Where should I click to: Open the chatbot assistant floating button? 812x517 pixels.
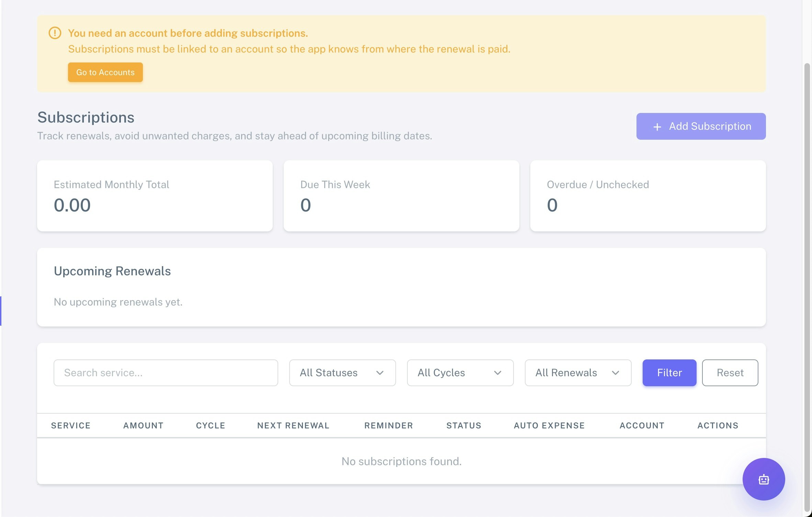(763, 479)
